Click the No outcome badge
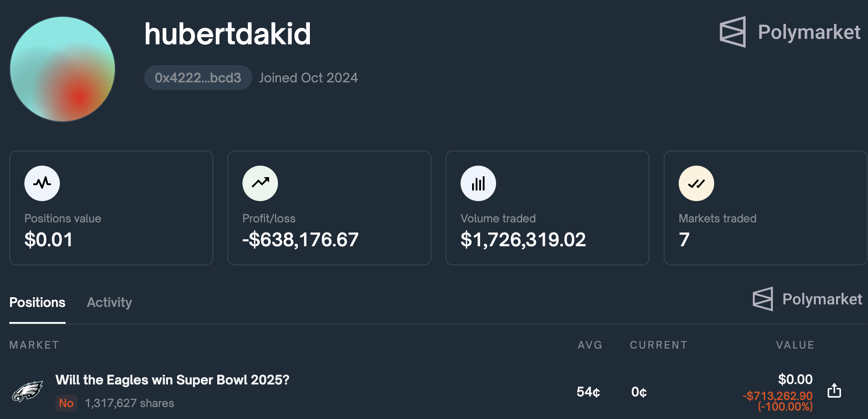The height and width of the screenshot is (419, 868). [66, 403]
